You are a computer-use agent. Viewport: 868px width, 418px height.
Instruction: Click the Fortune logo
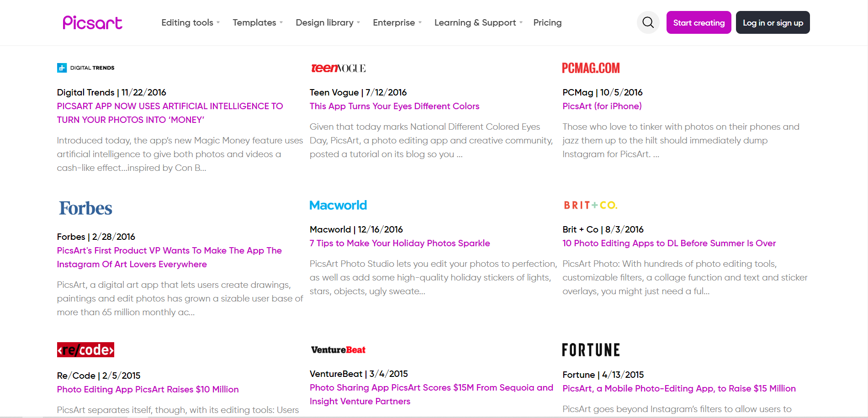pyautogui.click(x=591, y=350)
